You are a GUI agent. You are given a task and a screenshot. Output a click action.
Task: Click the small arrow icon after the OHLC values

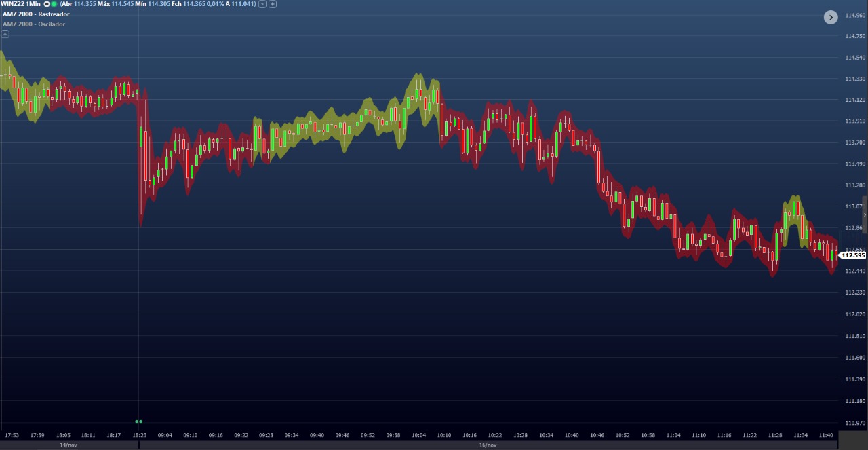(x=262, y=4)
